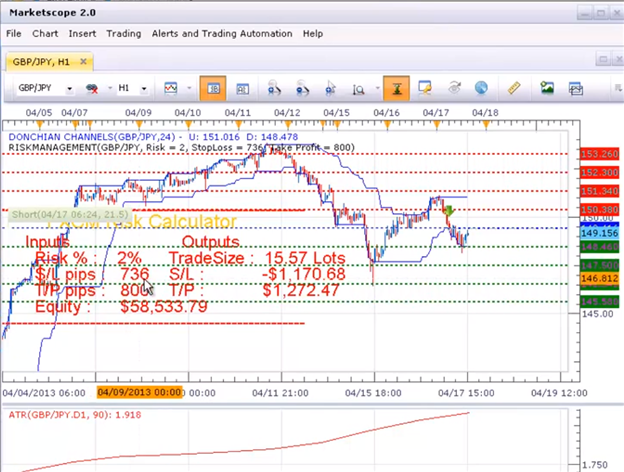Click the 147.500 green price label
Image resolution: width=624 pixels, height=472 pixels.
tap(600, 265)
